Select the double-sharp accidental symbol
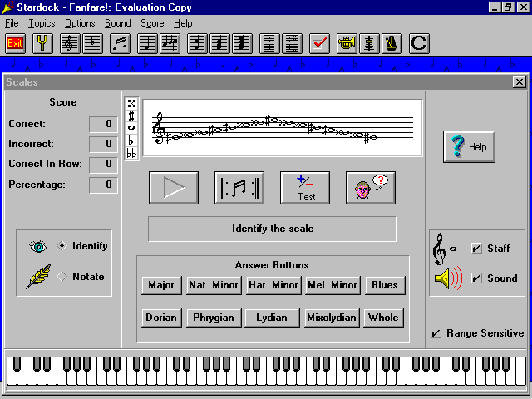 click(131, 103)
